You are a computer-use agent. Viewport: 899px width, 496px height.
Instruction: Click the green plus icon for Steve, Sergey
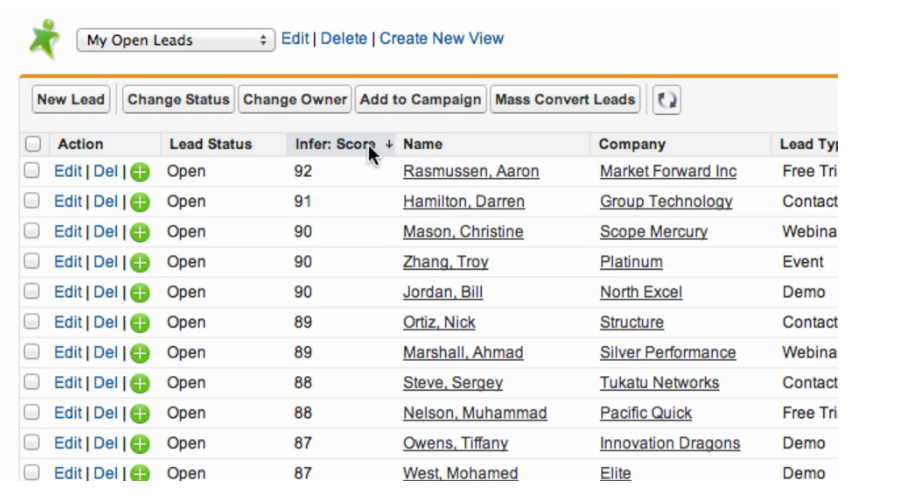click(x=140, y=383)
